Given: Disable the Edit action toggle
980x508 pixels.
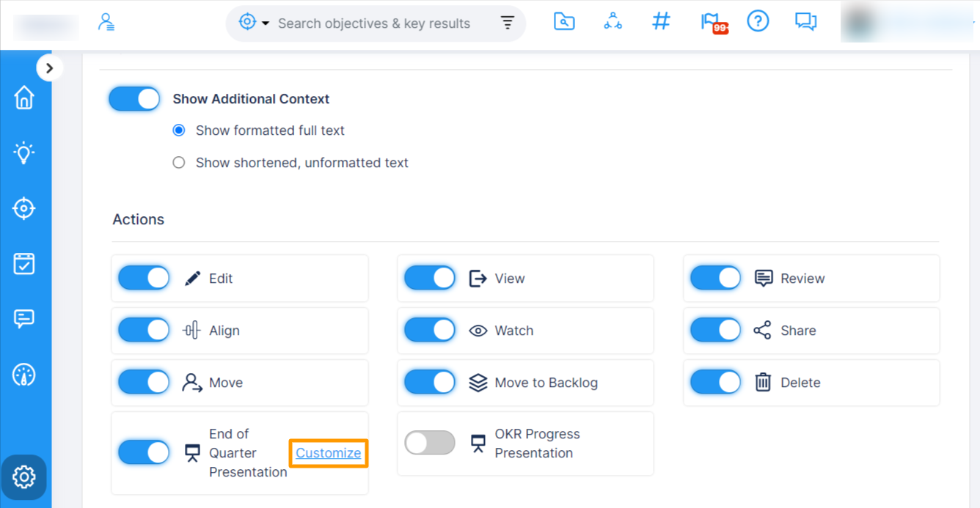Looking at the screenshot, I should 143,278.
